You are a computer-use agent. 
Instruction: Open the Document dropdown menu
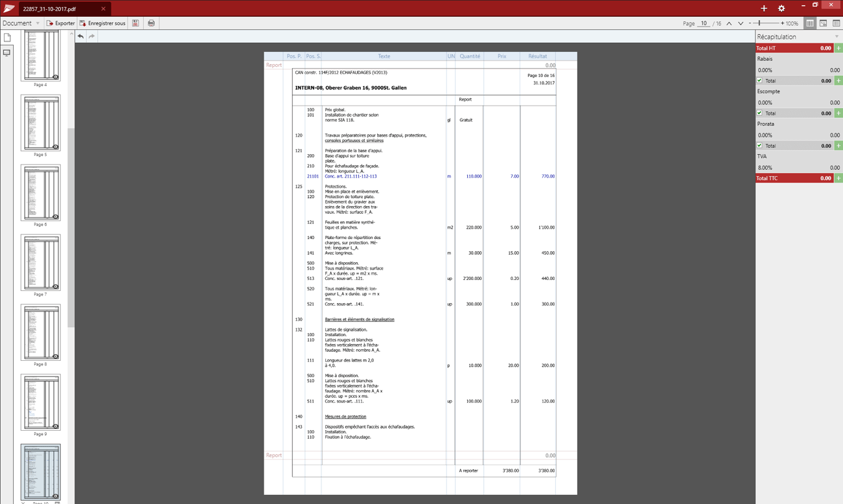pos(21,23)
